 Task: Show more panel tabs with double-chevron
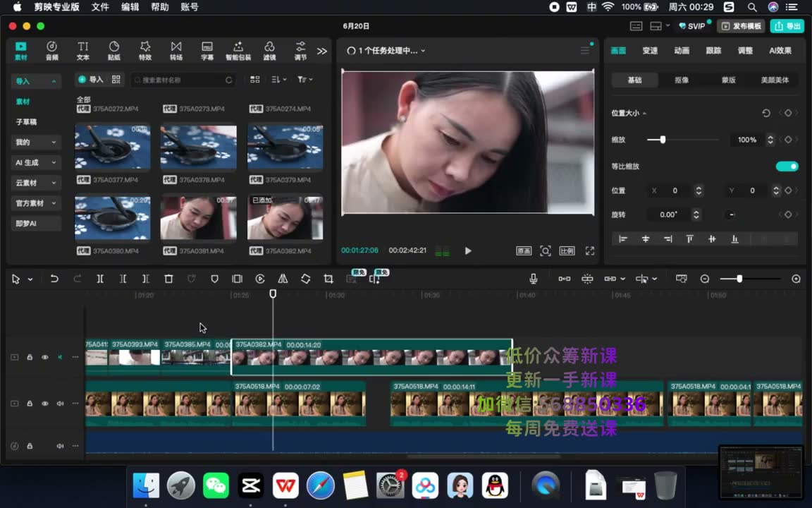pos(322,51)
